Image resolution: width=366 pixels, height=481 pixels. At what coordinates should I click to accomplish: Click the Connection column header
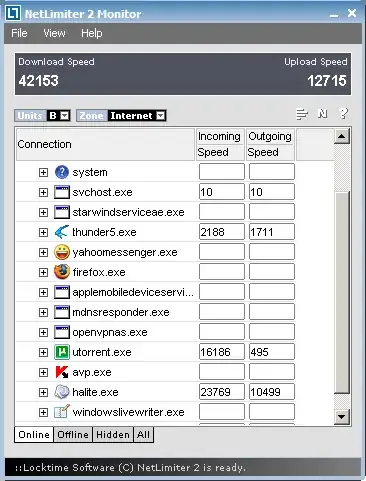pyautogui.click(x=105, y=144)
